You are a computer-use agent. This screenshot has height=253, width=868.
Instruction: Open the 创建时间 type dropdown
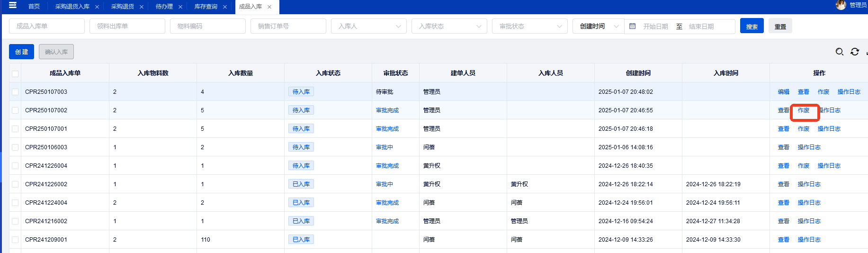pyautogui.click(x=599, y=26)
